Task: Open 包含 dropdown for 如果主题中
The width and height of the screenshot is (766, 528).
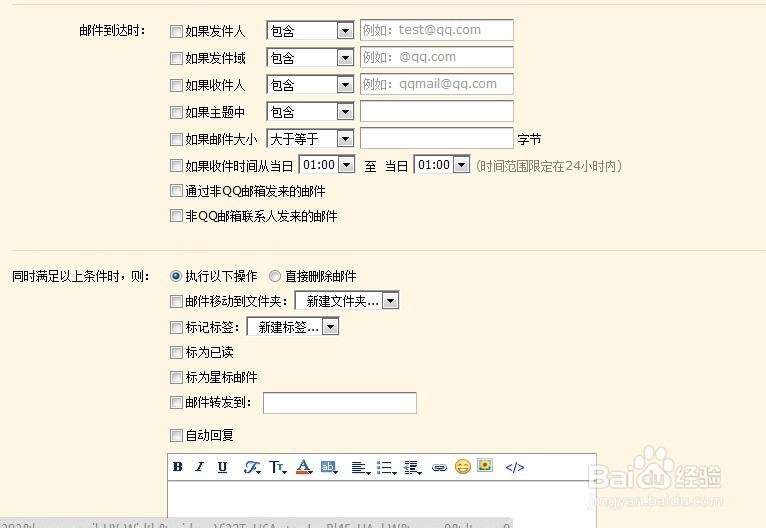Action: click(x=310, y=111)
